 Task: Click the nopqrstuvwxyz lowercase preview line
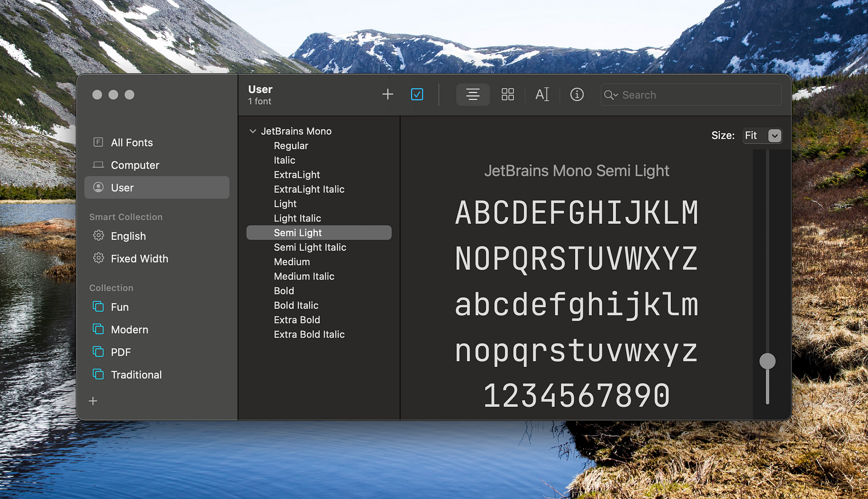[x=577, y=351]
